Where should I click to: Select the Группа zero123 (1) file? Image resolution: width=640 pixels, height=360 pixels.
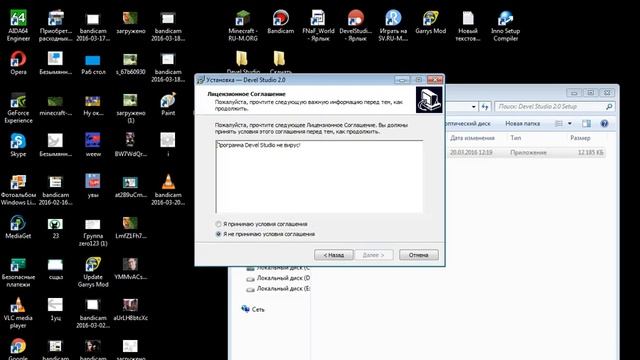coord(93,233)
